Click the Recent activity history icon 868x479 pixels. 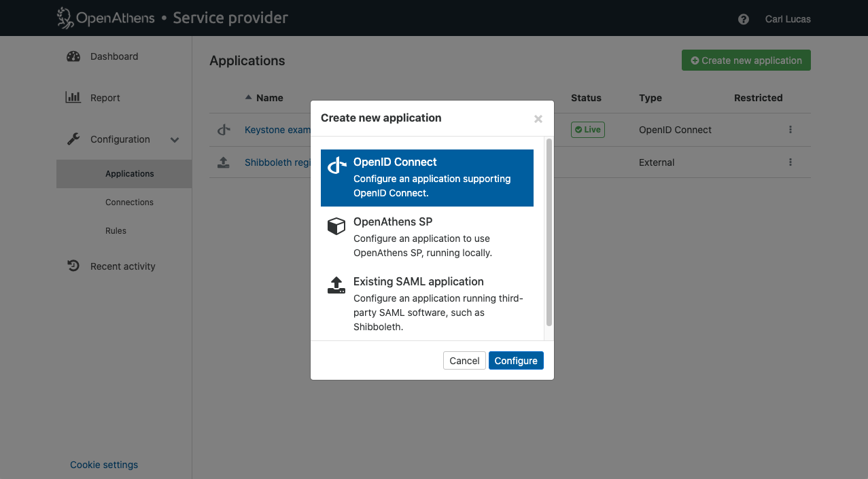coord(73,266)
